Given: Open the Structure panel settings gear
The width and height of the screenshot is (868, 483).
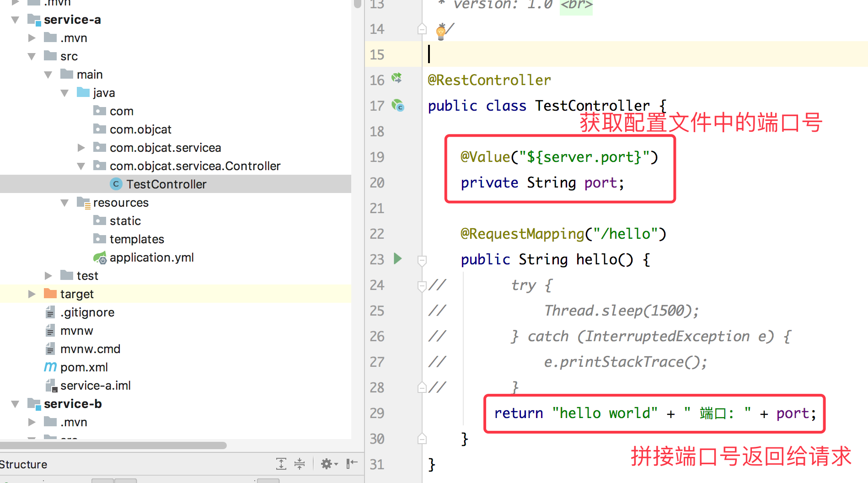Looking at the screenshot, I should [x=329, y=464].
